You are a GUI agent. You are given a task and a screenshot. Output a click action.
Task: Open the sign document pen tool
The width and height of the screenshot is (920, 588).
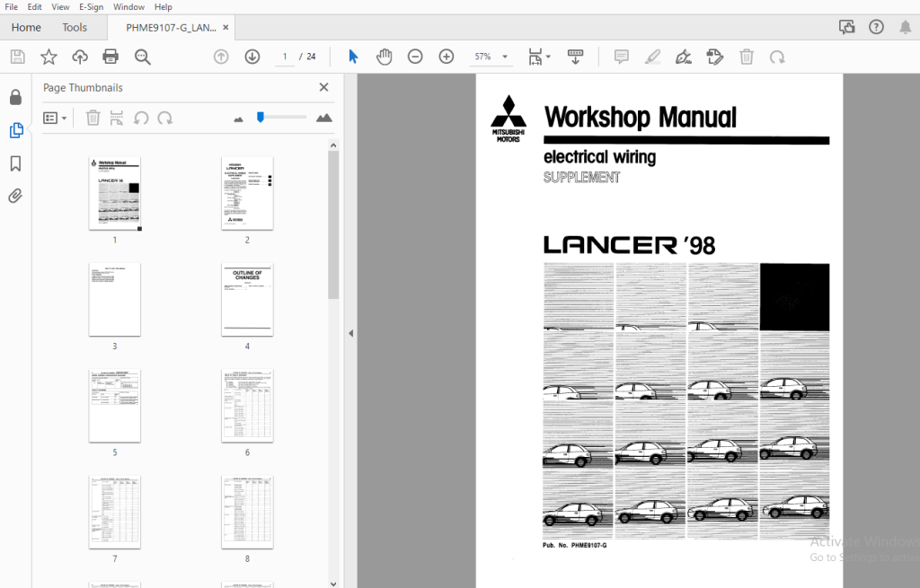684,57
